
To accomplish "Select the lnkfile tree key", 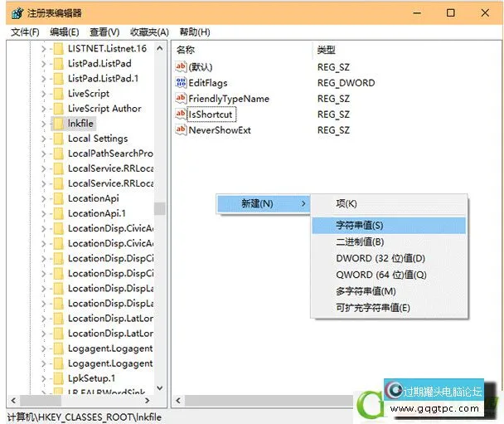I will point(80,124).
